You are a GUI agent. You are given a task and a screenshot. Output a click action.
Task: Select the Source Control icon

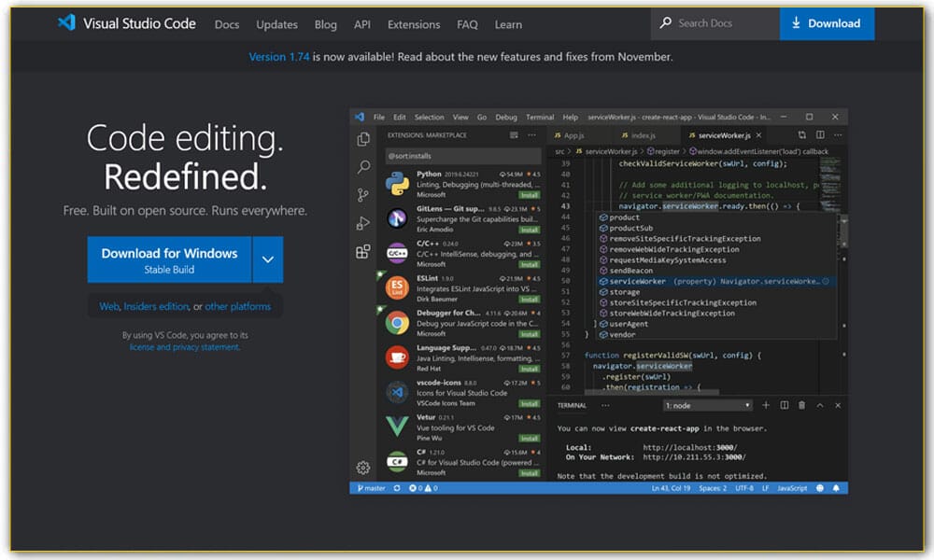tap(363, 196)
